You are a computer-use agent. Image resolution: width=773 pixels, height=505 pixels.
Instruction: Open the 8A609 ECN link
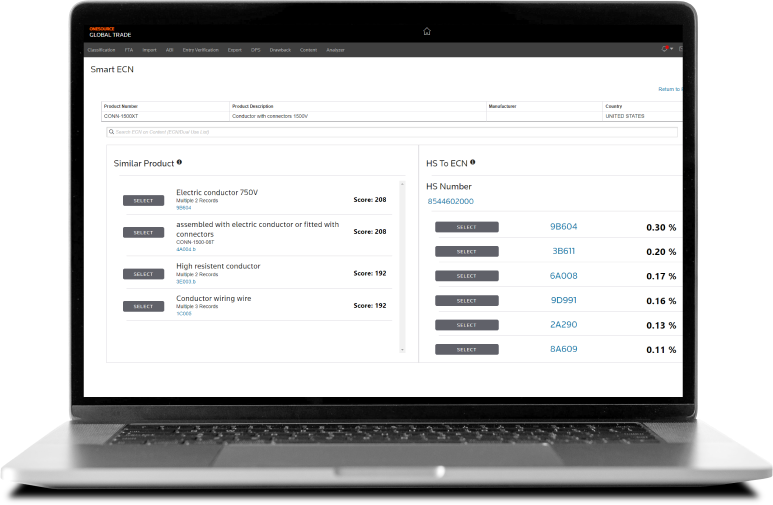pos(563,349)
